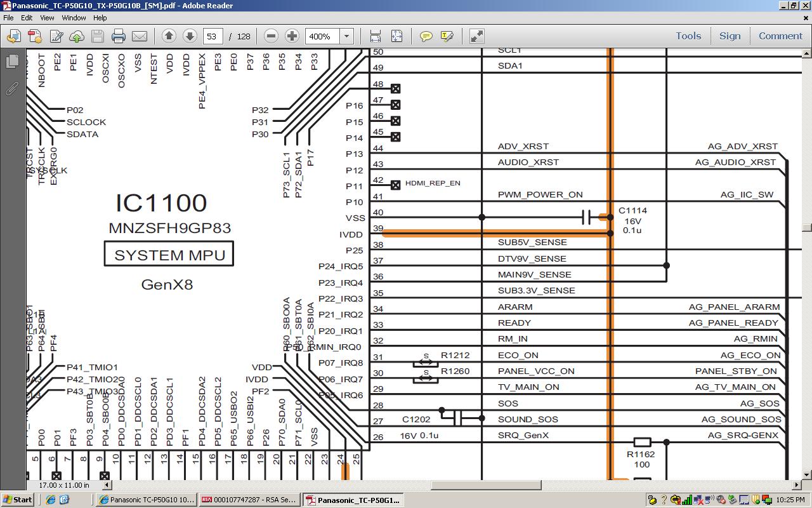Zoom out with the minus button

pyautogui.click(x=271, y=36)
